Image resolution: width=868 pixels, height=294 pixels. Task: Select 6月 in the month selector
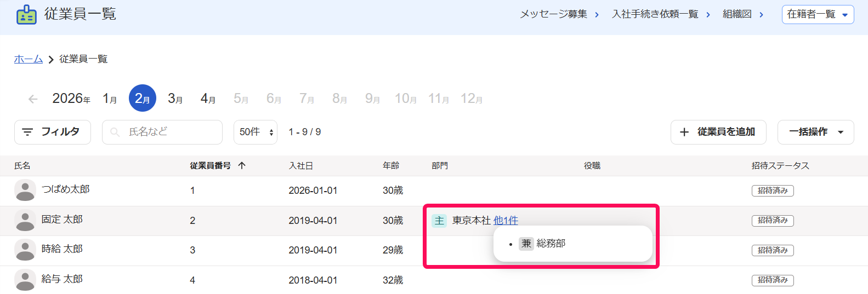(x=274, y=99)
